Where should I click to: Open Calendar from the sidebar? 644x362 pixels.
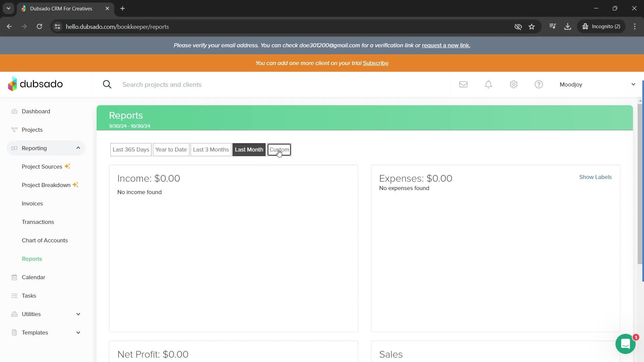click(33, 277)
